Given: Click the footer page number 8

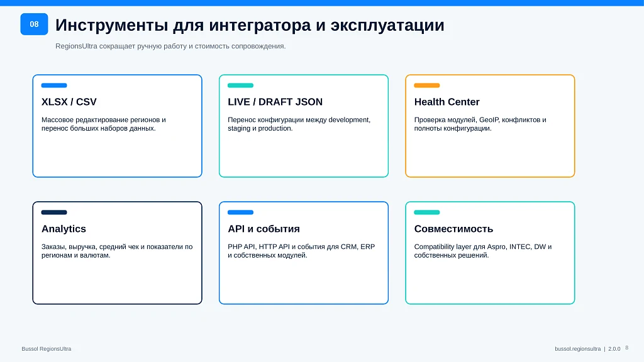Looking at the screenshot, I should tap(627, 348).
